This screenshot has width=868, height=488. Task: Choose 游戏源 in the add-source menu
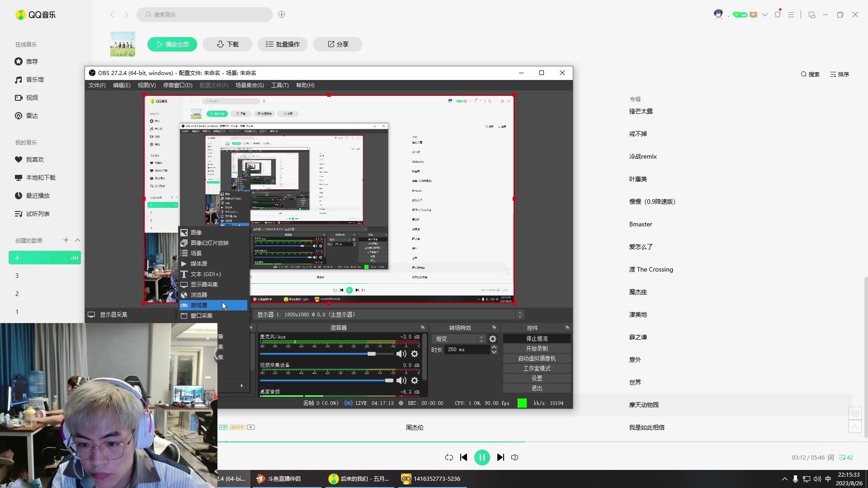pos(213,305)
